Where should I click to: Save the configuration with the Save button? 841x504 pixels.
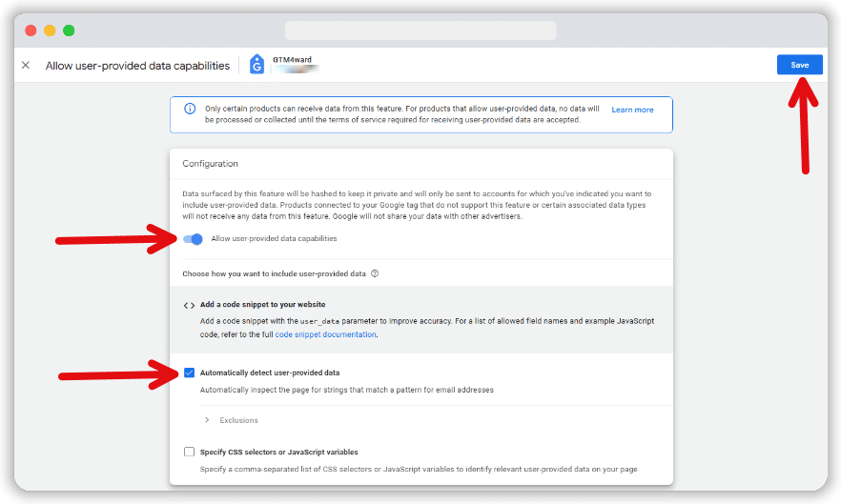pos(799,65)
